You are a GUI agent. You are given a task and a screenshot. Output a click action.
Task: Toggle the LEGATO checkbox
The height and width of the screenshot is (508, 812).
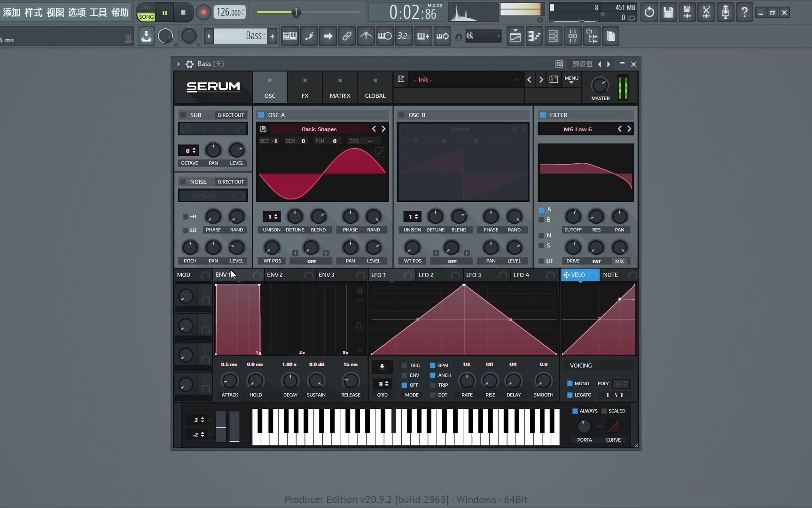(x=570, y=395)
